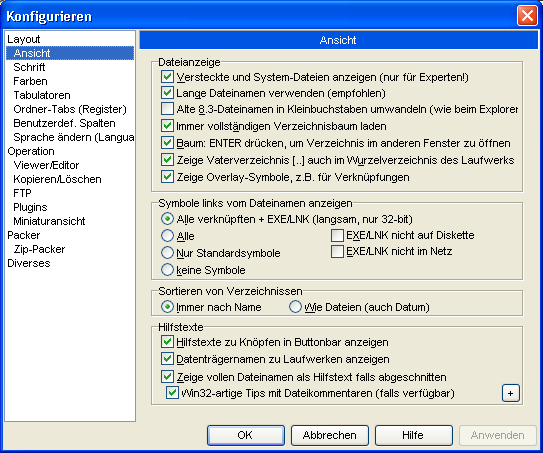Check EXE/LNK nicht auf Diskette
543x453 pixels.
[x=337, y=235]
